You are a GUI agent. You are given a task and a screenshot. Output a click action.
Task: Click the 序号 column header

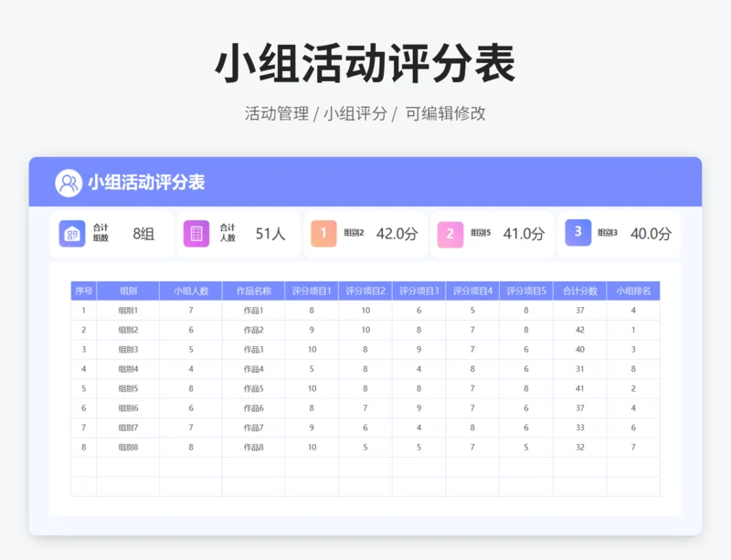[83, 291]
